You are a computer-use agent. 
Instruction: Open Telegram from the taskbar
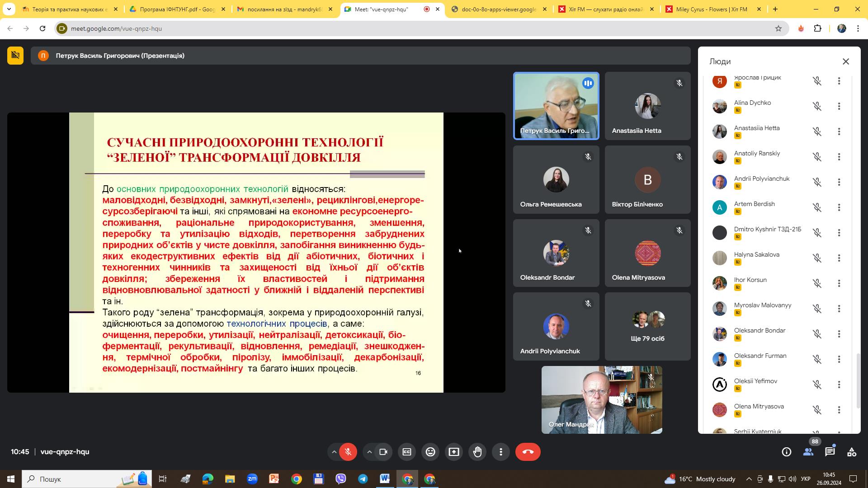click(363, 479)
